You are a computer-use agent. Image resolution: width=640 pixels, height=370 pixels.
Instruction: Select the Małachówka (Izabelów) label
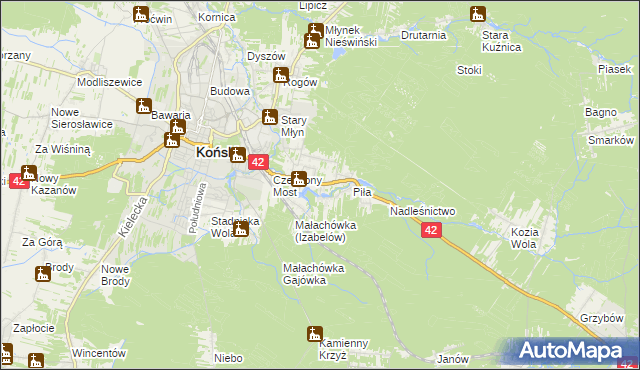pos(325,231)
